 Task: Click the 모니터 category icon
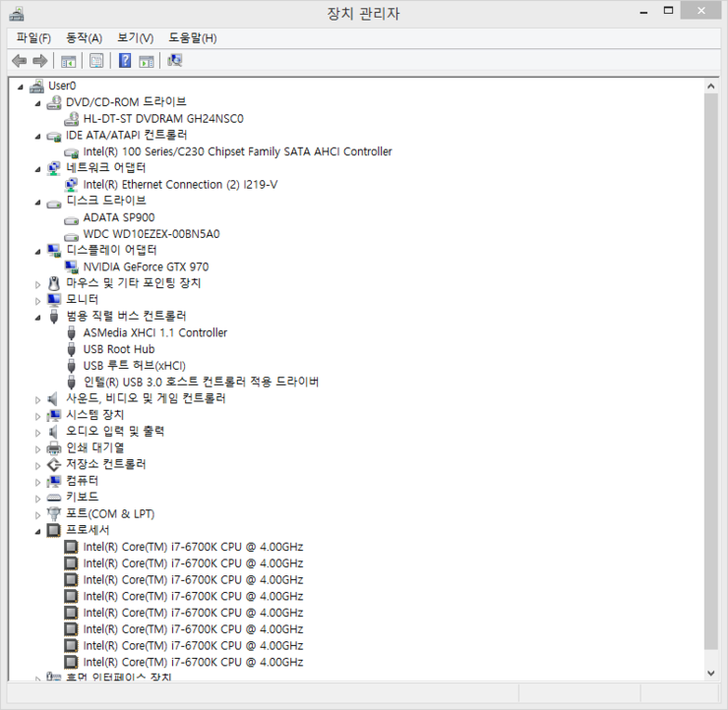click(x=54, y=300)
